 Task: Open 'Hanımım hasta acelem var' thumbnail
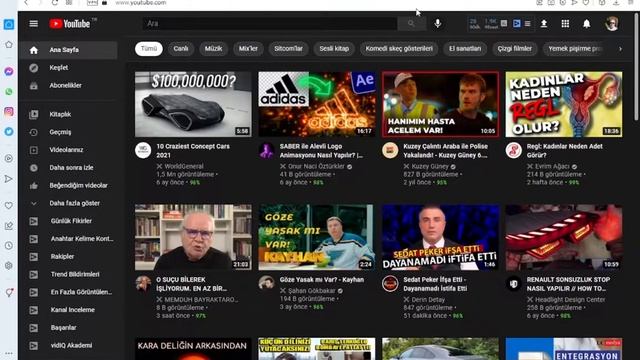(x=440, y=104)
